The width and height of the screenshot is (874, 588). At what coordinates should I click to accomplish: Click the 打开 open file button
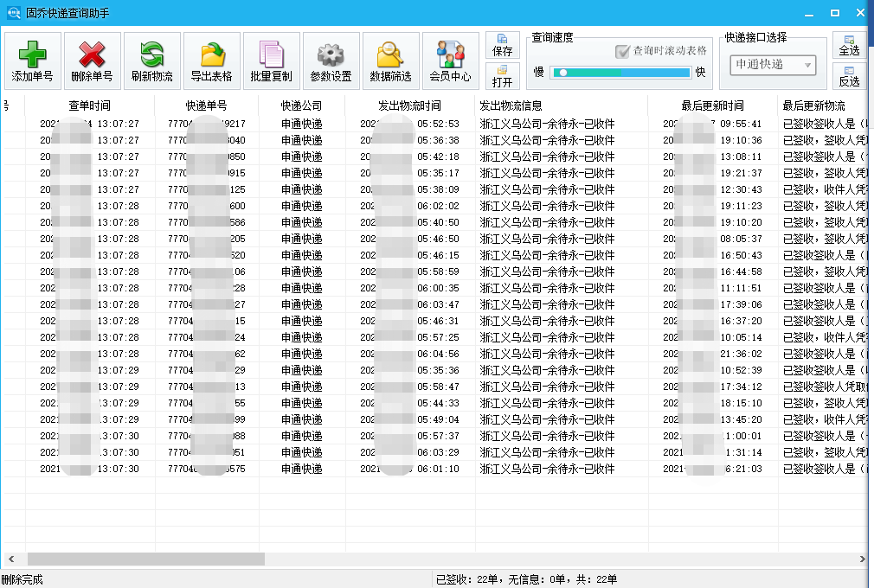502,76
